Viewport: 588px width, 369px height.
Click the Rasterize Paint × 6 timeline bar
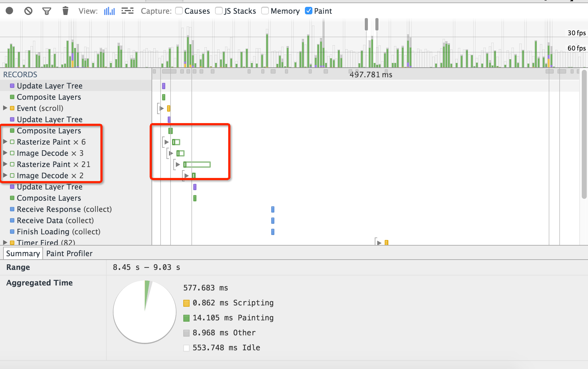[176, 142]
